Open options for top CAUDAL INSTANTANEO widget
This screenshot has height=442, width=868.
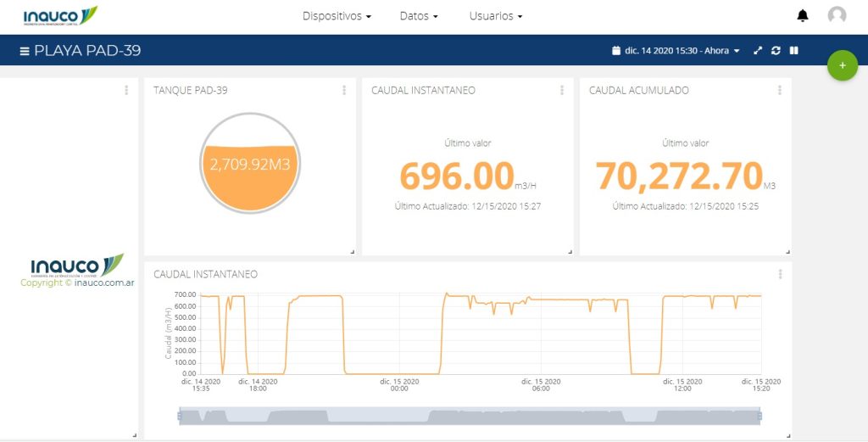pyautogui.click(x=562, y=90)
